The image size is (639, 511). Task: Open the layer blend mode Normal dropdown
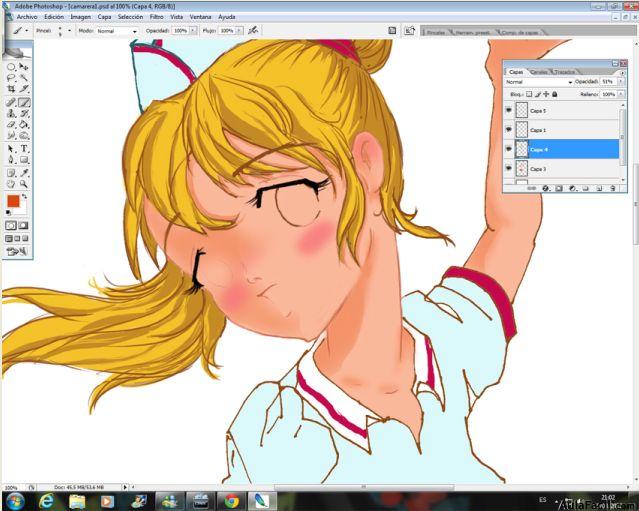(539, 82)
